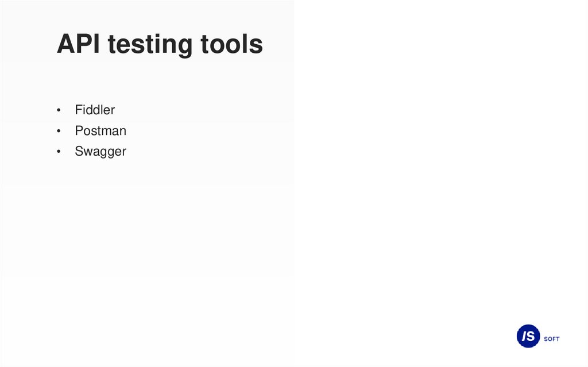The width and height of the screenshot is (588, 367).
Task: Click the final letter r in Swagger
Action: tap(124, 152)
